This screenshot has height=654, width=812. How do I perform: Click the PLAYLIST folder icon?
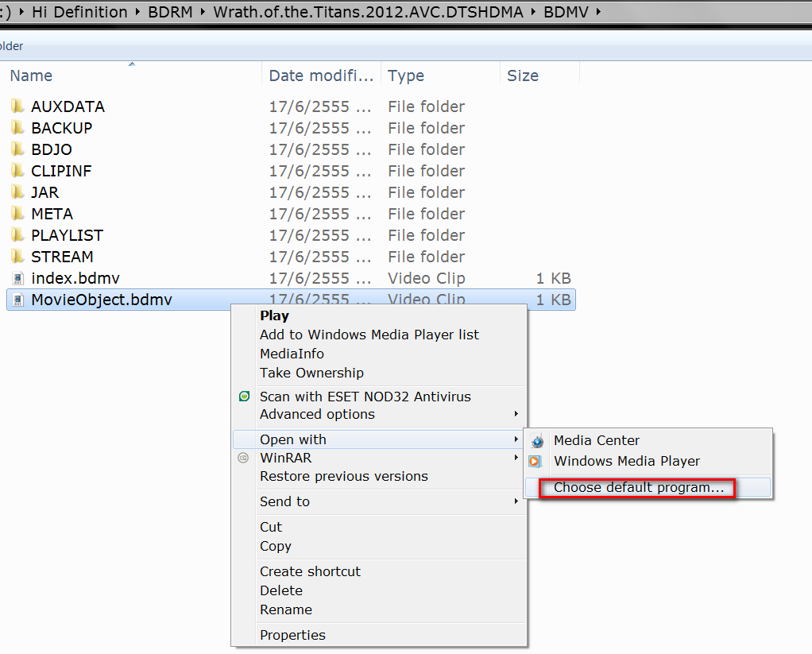(x=17, y=235)
